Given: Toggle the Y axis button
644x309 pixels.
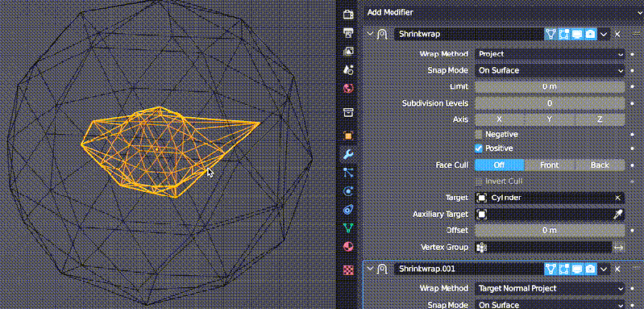Looking at the screenshot, I should point(550,119).
